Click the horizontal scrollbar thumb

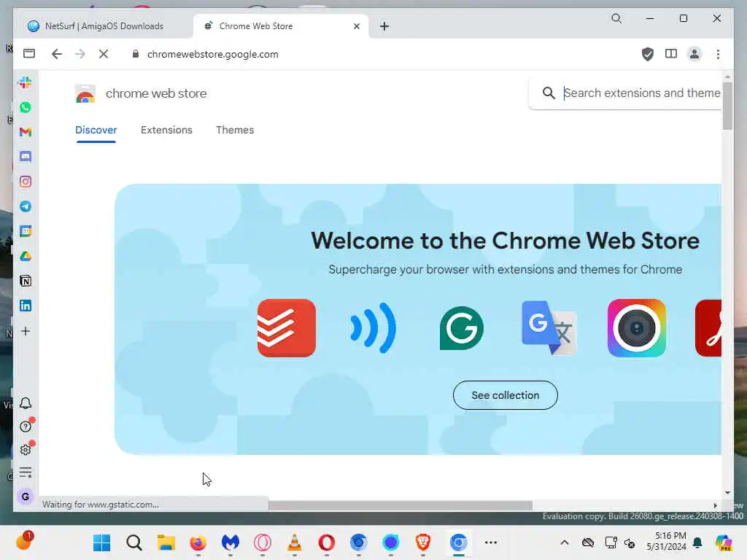[400, 505]
